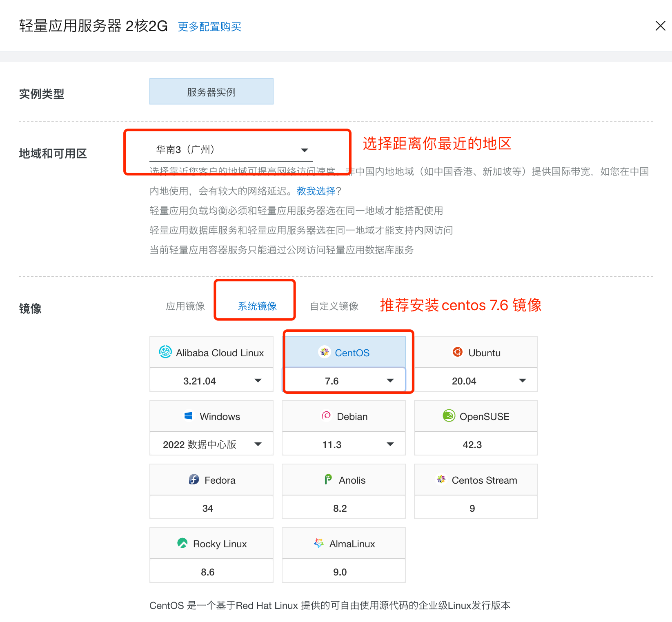
Task: Click the OpenSUSE chameleon icon
Action: click(449, 416)
